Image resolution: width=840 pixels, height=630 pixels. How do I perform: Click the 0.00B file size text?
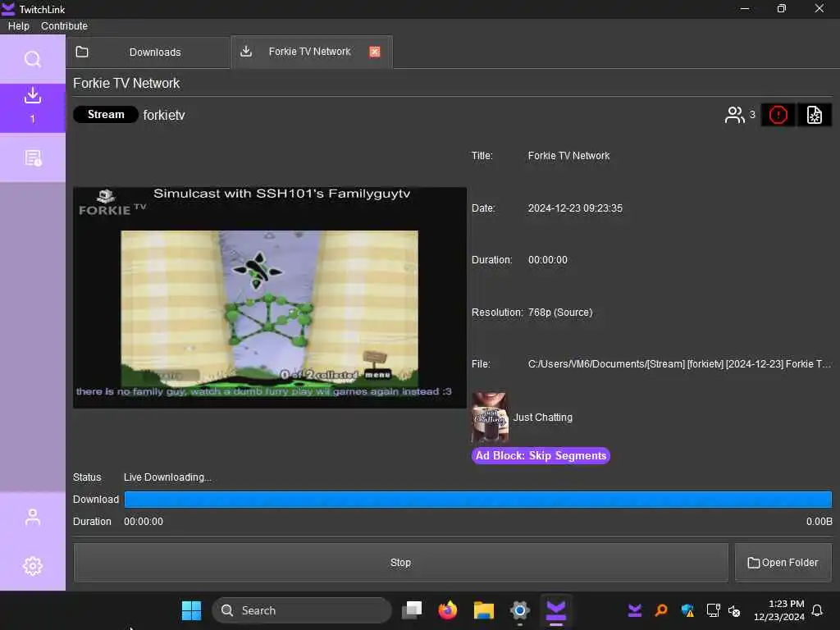click(x=819, y=521)
